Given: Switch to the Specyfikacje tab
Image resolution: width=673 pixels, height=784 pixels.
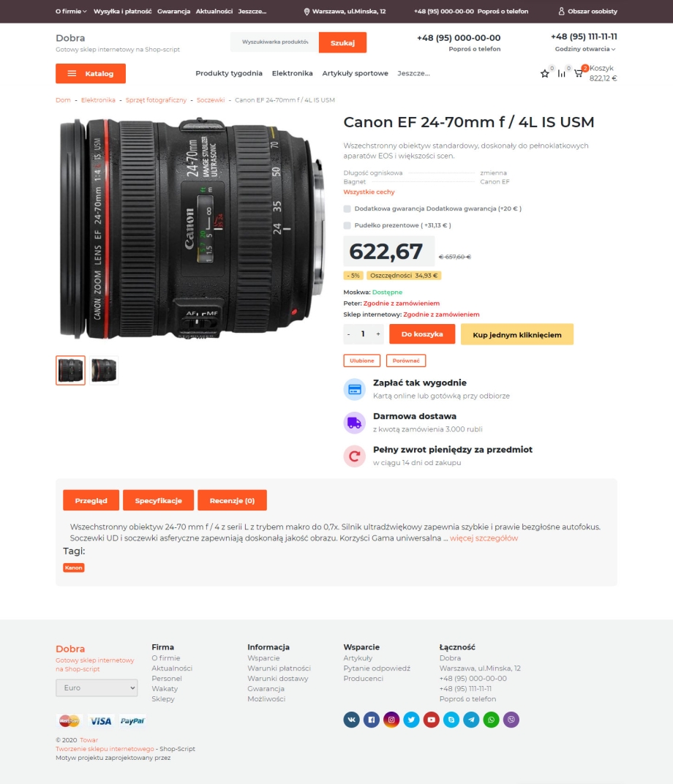Looking at the screenshot, I should (x=158, y=500).
